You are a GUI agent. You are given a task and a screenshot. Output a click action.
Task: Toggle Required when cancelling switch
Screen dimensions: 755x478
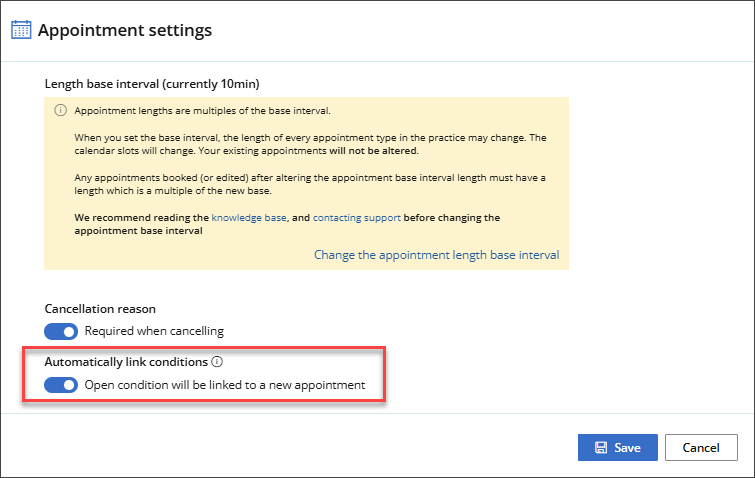[x=61, y=332]
